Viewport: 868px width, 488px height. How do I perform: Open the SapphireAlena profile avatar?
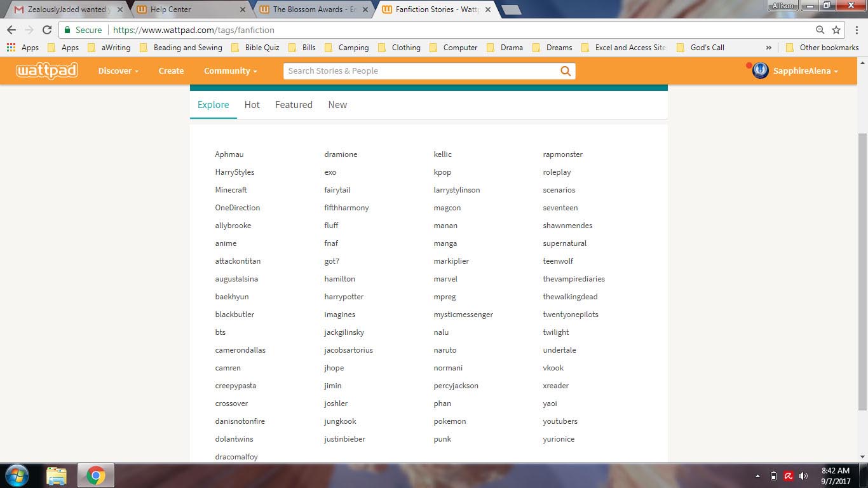760,71
